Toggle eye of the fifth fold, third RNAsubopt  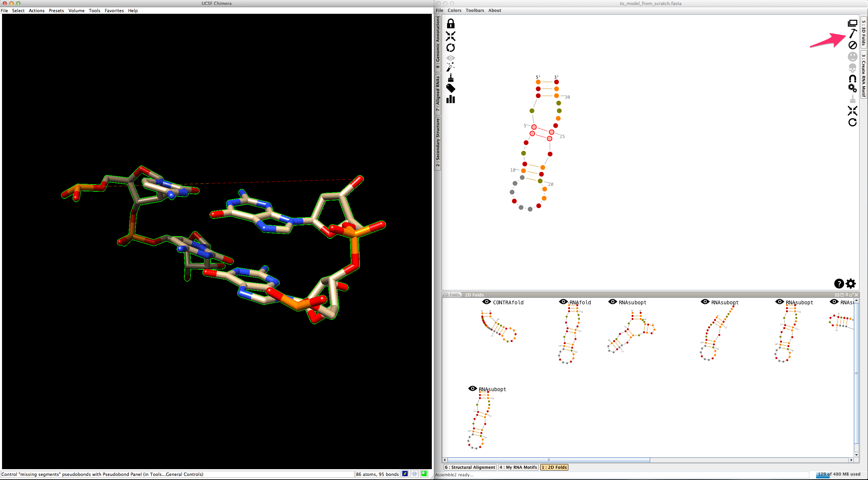click(780, 302)
